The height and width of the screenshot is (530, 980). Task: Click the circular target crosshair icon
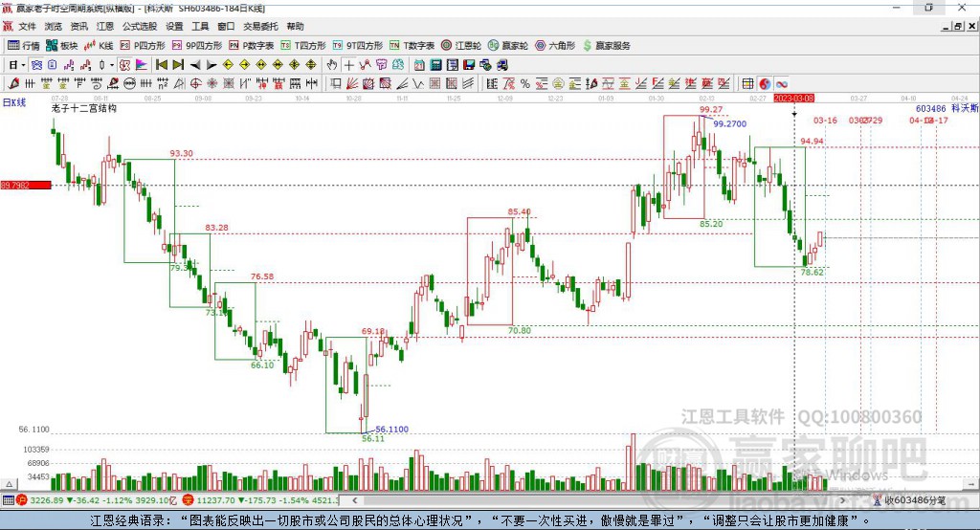pyautogui.click(x=195, y=83)
